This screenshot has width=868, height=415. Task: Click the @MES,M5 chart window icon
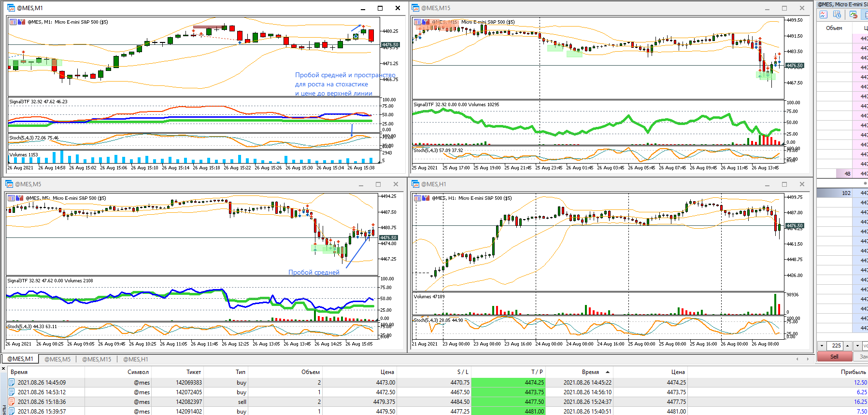click(9, 184)
